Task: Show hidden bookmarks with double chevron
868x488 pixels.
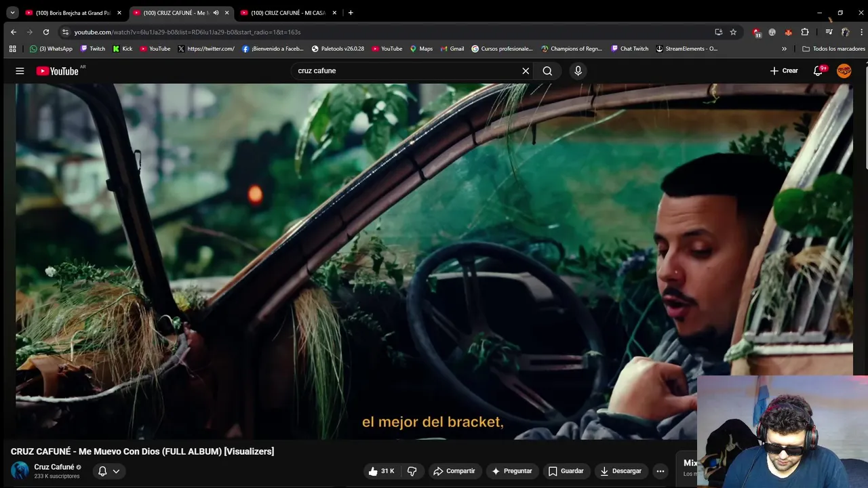Action: [x=784, y=49]
